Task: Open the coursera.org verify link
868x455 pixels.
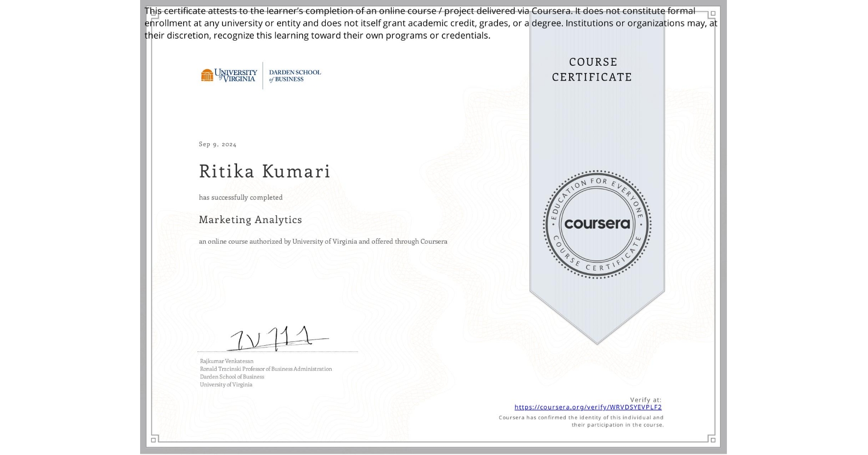Action: 588,407
